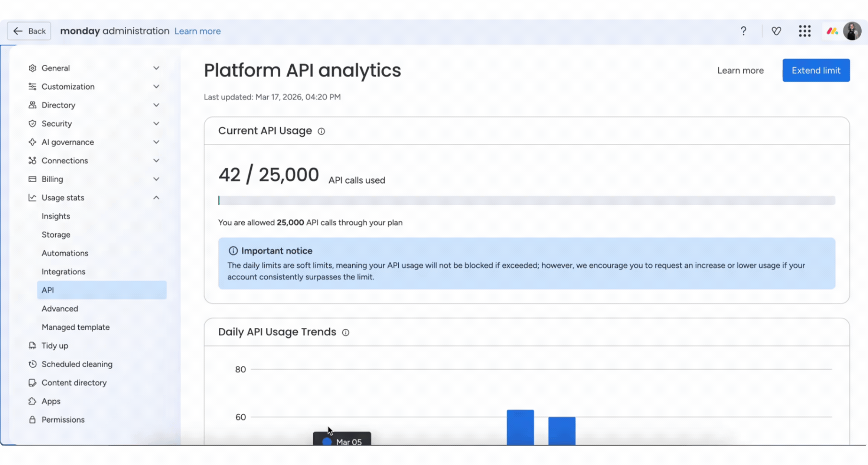
Task: Click the Mar 05 chart tooltip
Action: point(342,440)
